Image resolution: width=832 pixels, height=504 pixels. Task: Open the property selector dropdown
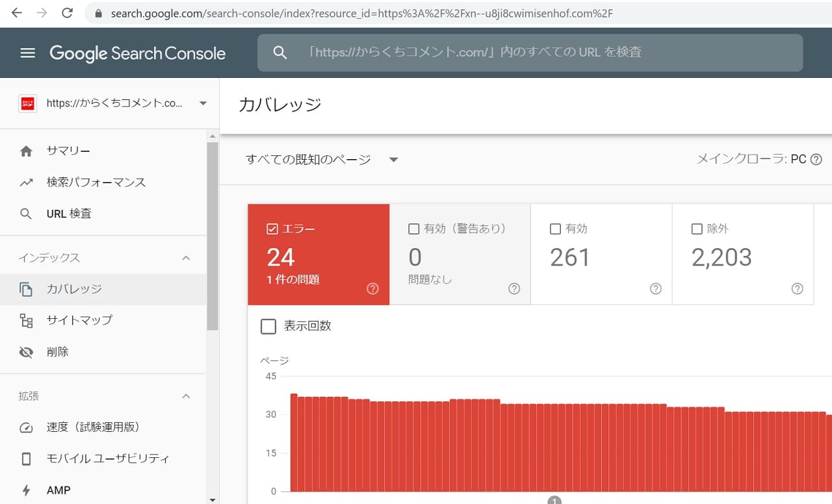coord(203,103)
